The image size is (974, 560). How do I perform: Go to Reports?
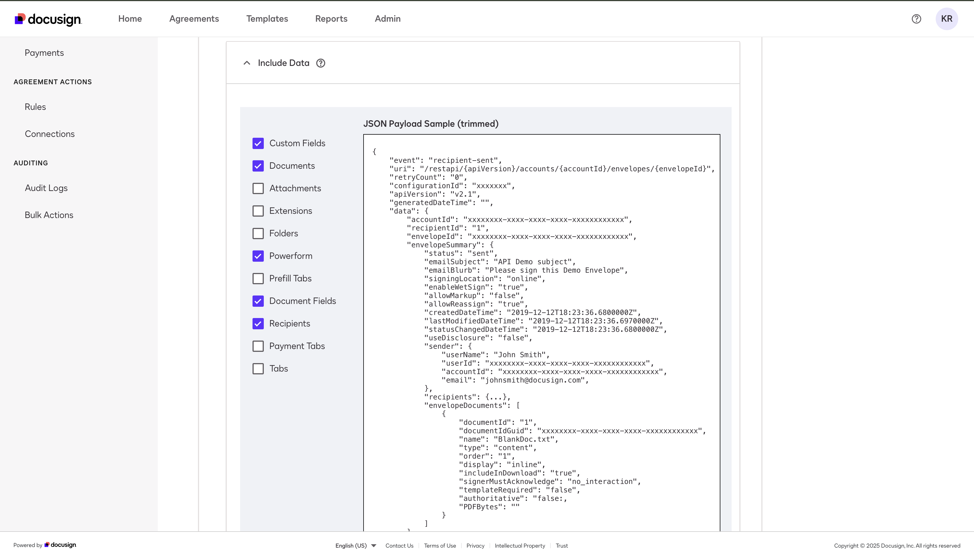[331, 19]
